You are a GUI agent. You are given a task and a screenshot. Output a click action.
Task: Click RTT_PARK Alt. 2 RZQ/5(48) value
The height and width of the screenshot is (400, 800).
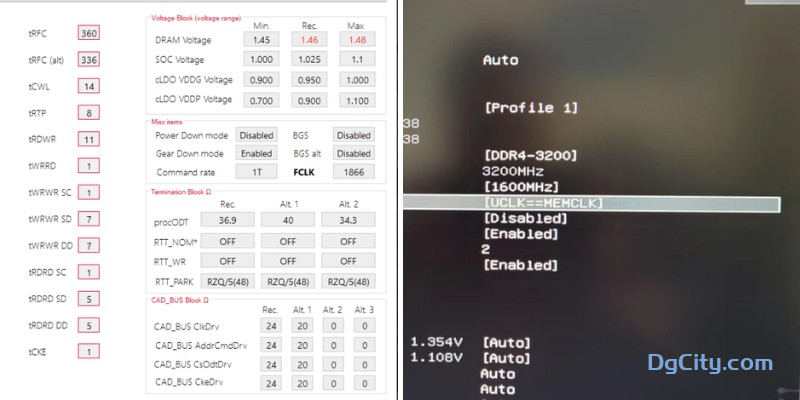(348, 282)
